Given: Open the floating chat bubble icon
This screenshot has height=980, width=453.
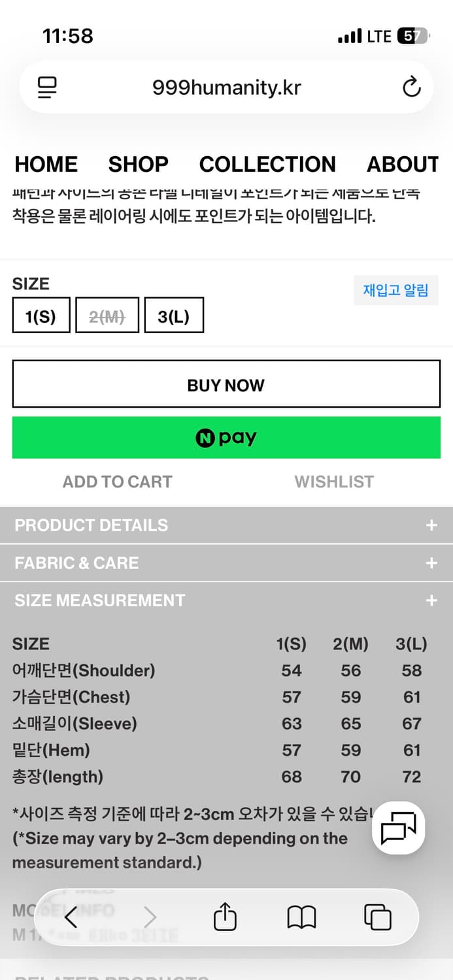Looking at the screenshot, I should [x=399, y=828].
